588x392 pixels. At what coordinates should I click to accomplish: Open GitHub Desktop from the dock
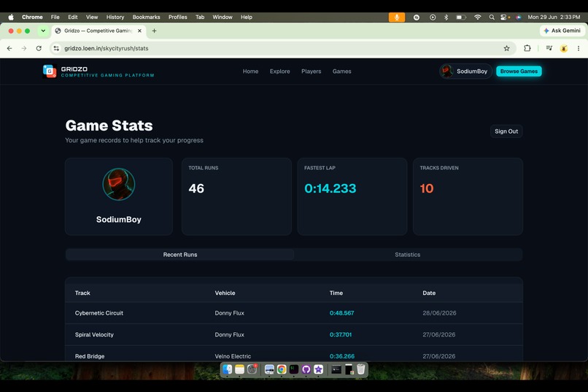click(x=306, y=369)
